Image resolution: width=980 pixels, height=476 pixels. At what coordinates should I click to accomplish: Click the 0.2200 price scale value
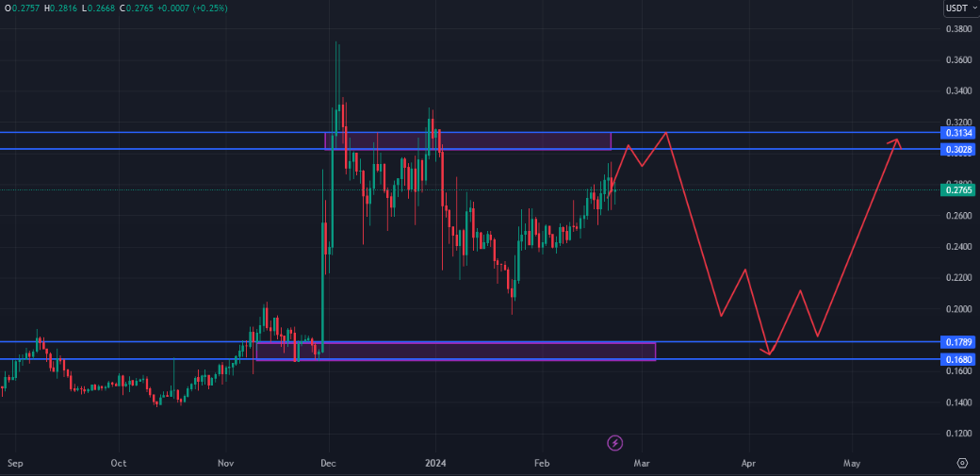pos(958,278)
